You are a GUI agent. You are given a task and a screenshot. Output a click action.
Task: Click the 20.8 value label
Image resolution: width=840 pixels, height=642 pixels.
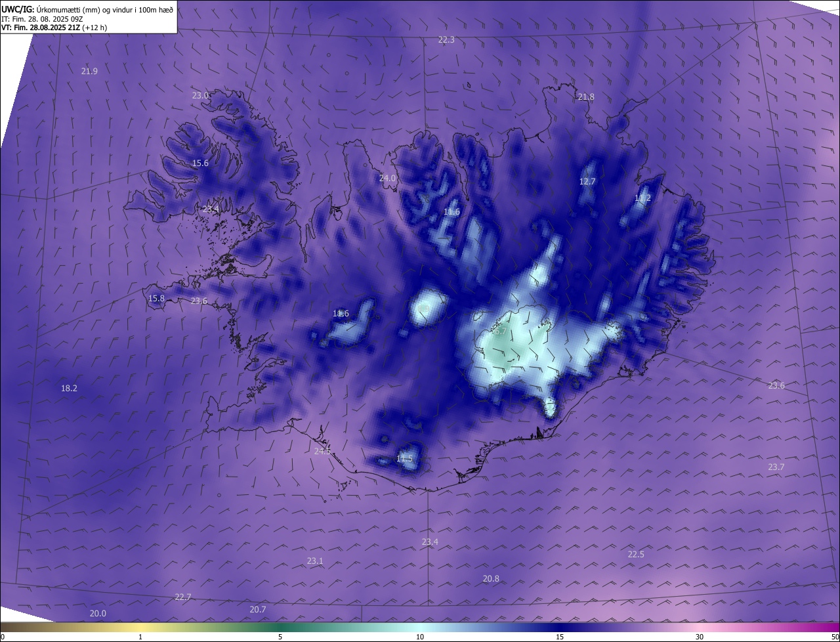coord(491,579)
